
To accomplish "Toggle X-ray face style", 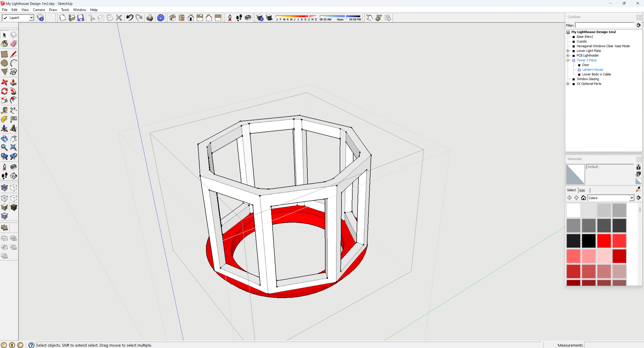I will 4,188.
